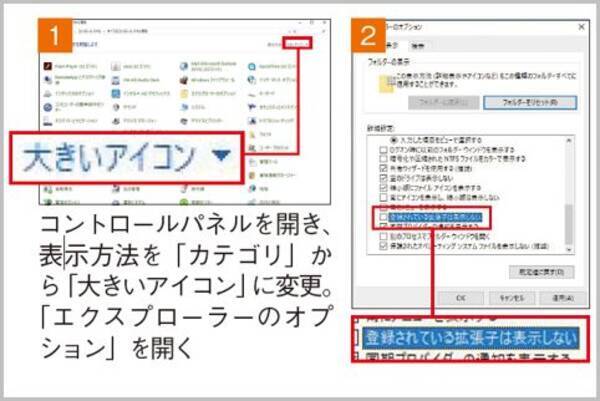The height and width of the screenshot is (401, 600).
Task: Close the Explorer options dialog
Action: click(x=581, y=27)
